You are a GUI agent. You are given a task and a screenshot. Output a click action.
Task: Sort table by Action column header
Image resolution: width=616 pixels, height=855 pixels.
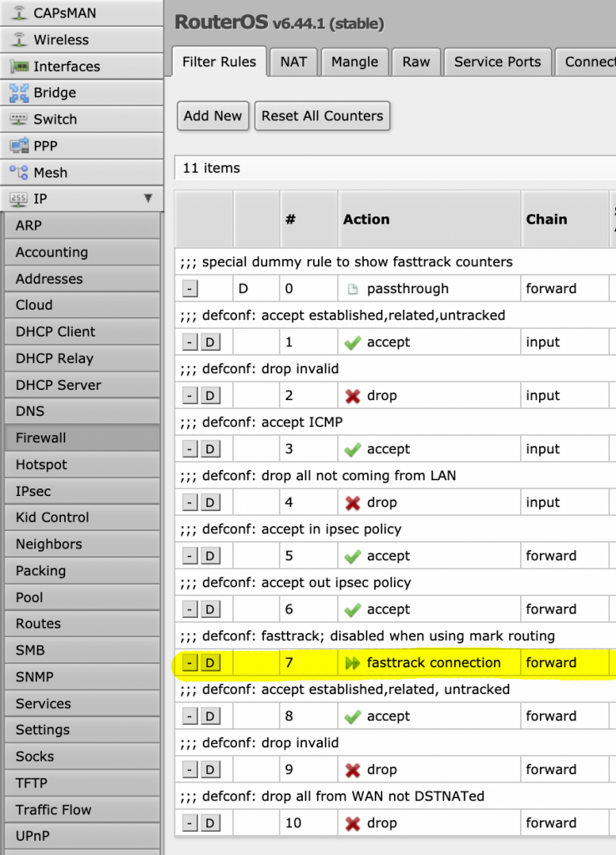pyautogui.click(x=429, y=220)
